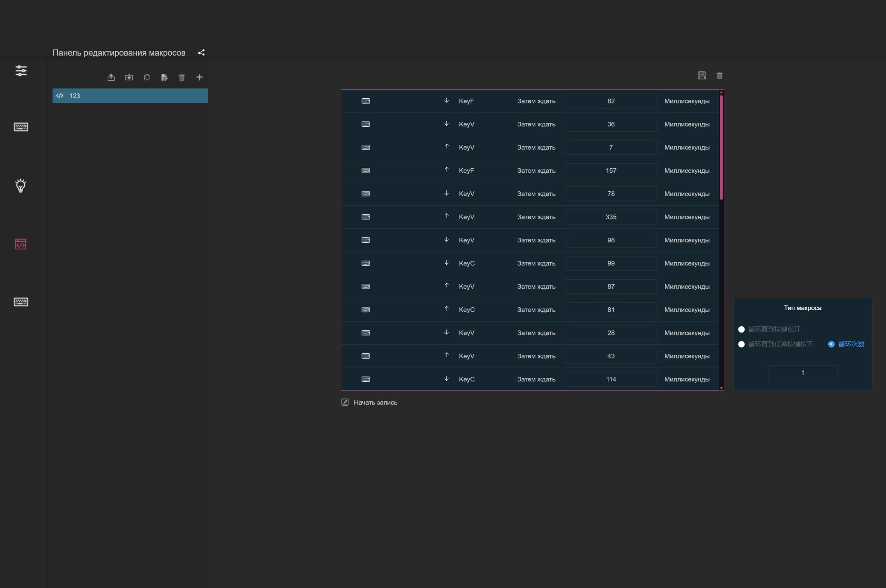Click keyboard icon in the 335 ms row
This screenshot has width=886, height=588.
tap(365, 217)
